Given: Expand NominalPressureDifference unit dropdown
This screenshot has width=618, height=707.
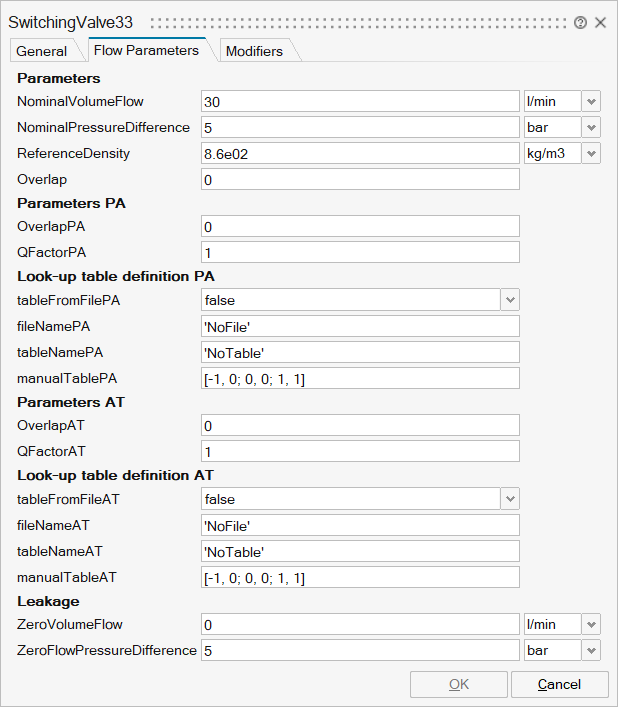Looking at the screenshot, I should tap(591, 128).
